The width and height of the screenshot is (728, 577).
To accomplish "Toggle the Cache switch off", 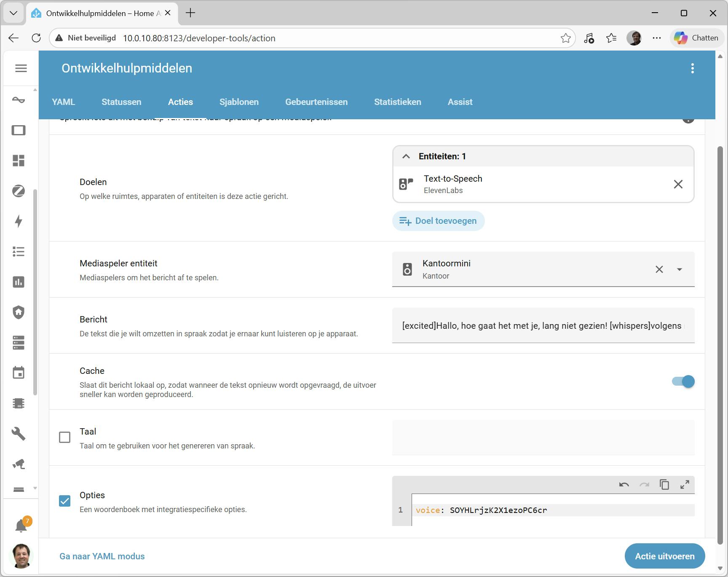I will pos(683,381).
